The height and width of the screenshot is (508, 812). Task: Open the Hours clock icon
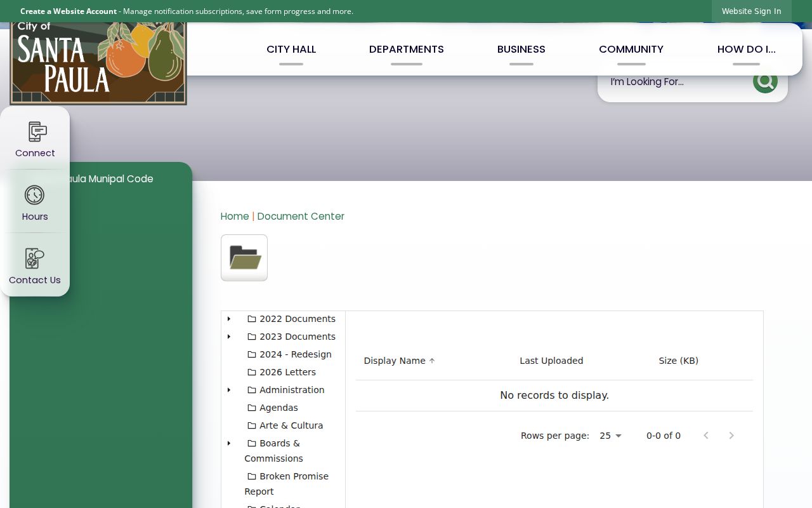pyautogui.click(x=34, y=195)
